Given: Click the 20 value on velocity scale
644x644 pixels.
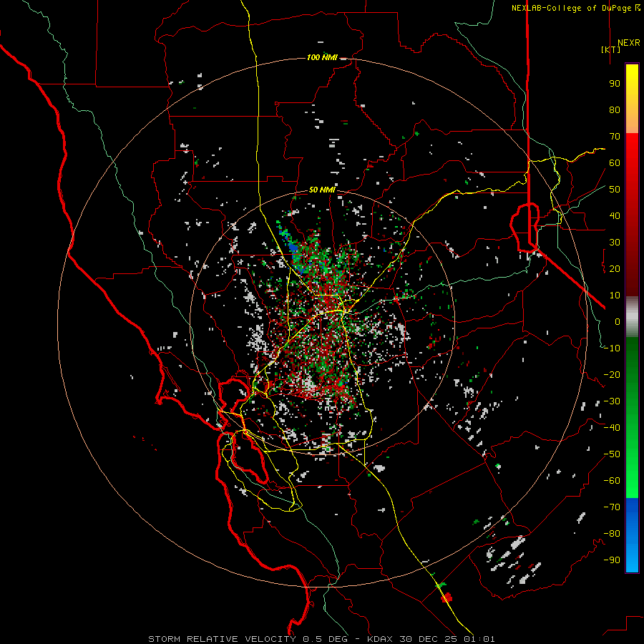Looking at the screenshot, I should coord(615,269).
